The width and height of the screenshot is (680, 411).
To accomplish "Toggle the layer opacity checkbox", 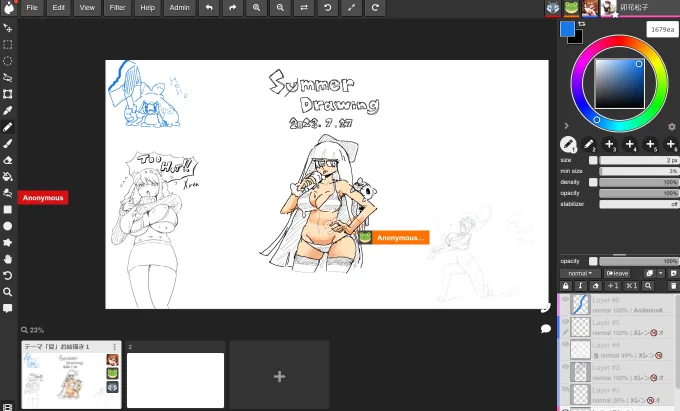I will click(x=593, y=261).
